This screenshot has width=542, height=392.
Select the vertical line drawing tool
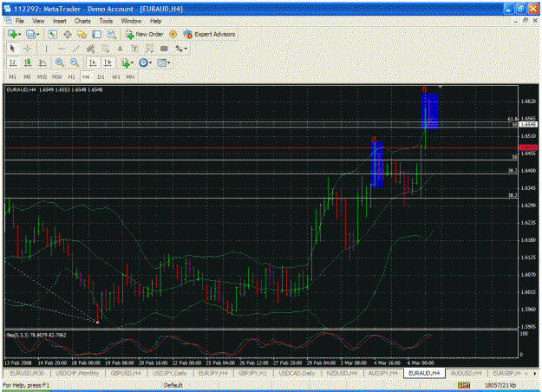coord(46,49)
